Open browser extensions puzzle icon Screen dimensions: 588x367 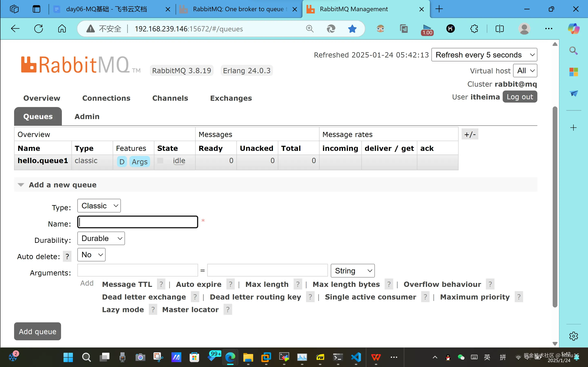tap(474, 29)
